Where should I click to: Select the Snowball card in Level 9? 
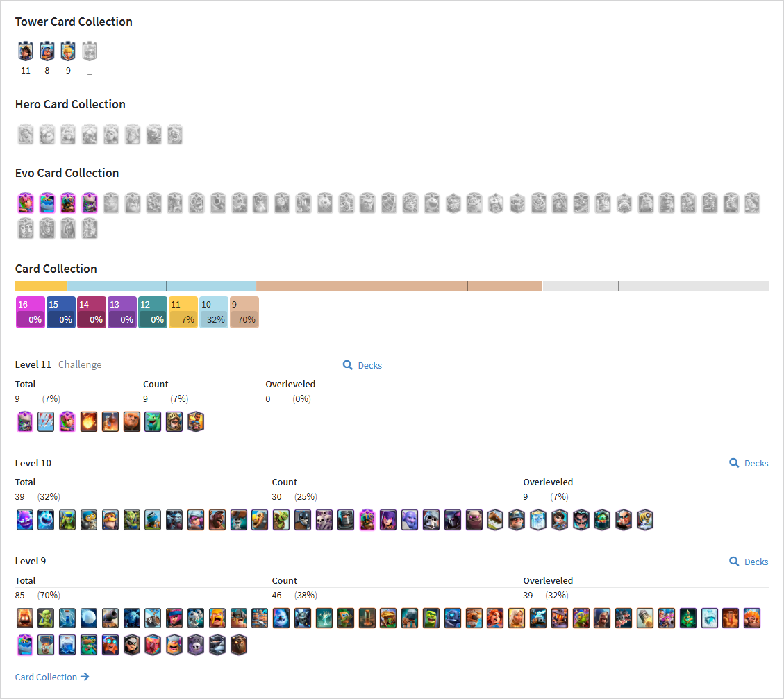pyautogui.click(x=88, y=618)
